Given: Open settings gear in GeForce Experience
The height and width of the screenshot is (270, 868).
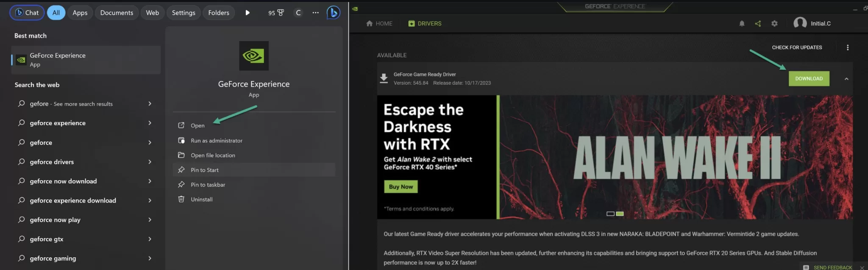Looking at the screenshot, I should click(774, 24).
